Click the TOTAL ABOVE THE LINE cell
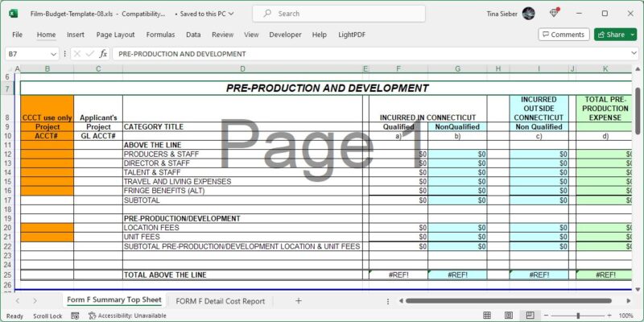The image size is (644, 322). click(x=242, y=275)
